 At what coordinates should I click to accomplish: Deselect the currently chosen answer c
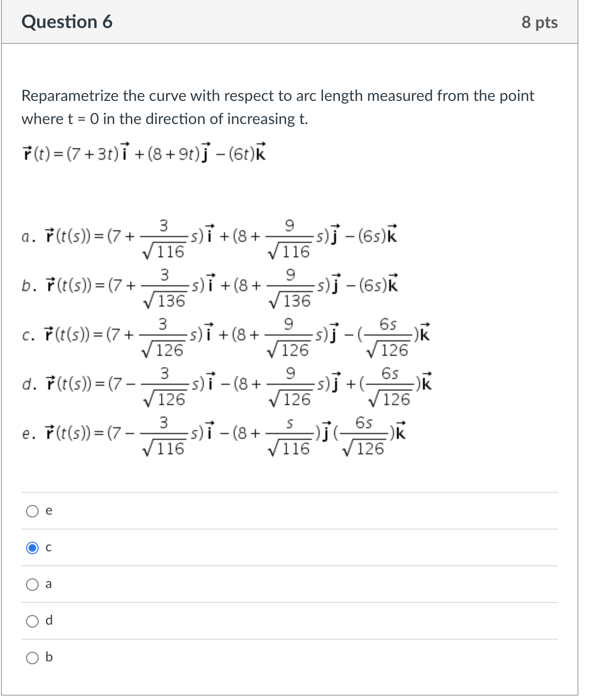[32, 548]
